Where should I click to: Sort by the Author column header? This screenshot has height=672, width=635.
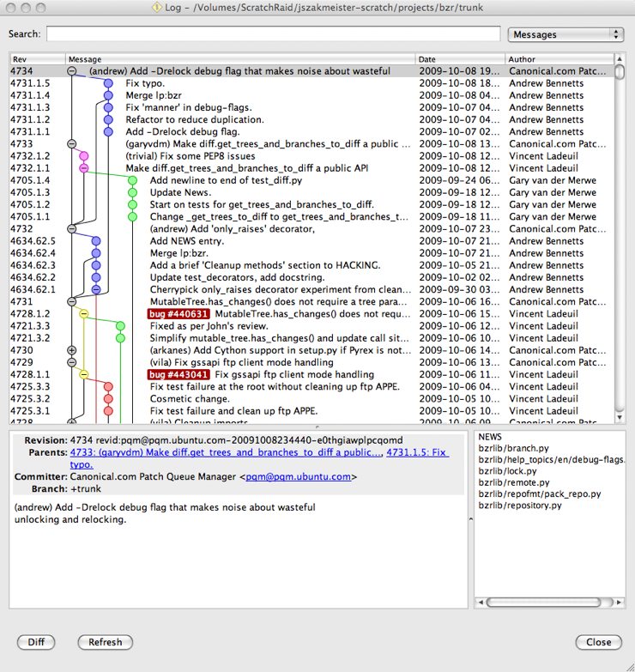pyautogui.click(x=559, y=59)
